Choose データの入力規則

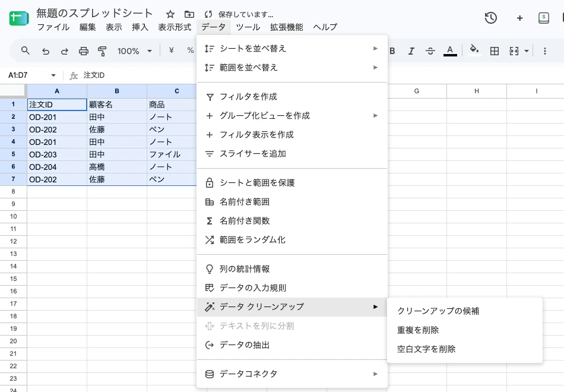point(292,288)
